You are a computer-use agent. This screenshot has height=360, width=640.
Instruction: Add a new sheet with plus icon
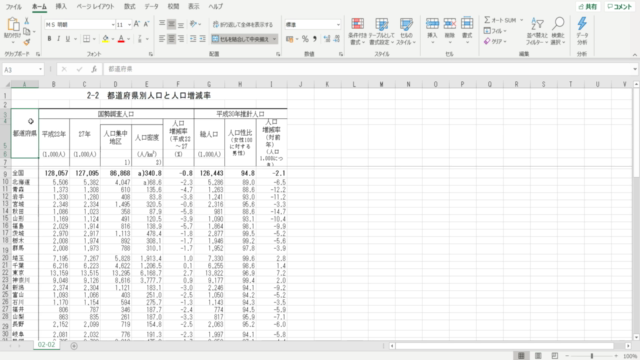74,346
